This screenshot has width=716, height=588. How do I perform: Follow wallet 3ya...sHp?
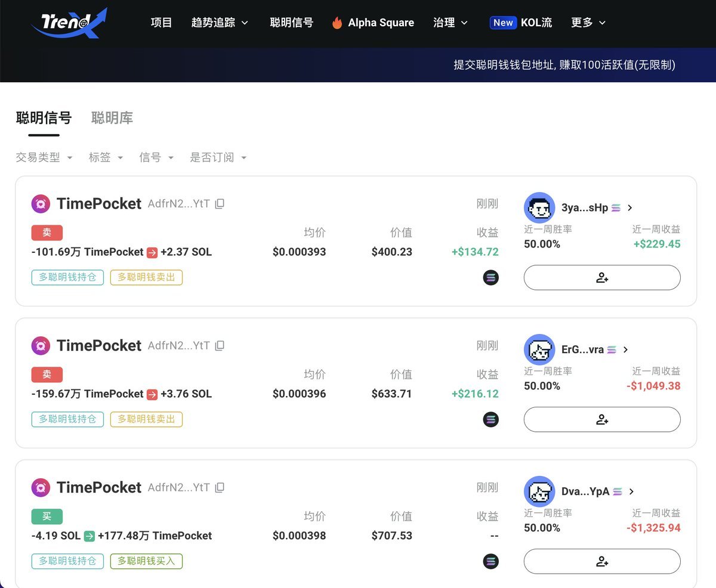[602, 278]
